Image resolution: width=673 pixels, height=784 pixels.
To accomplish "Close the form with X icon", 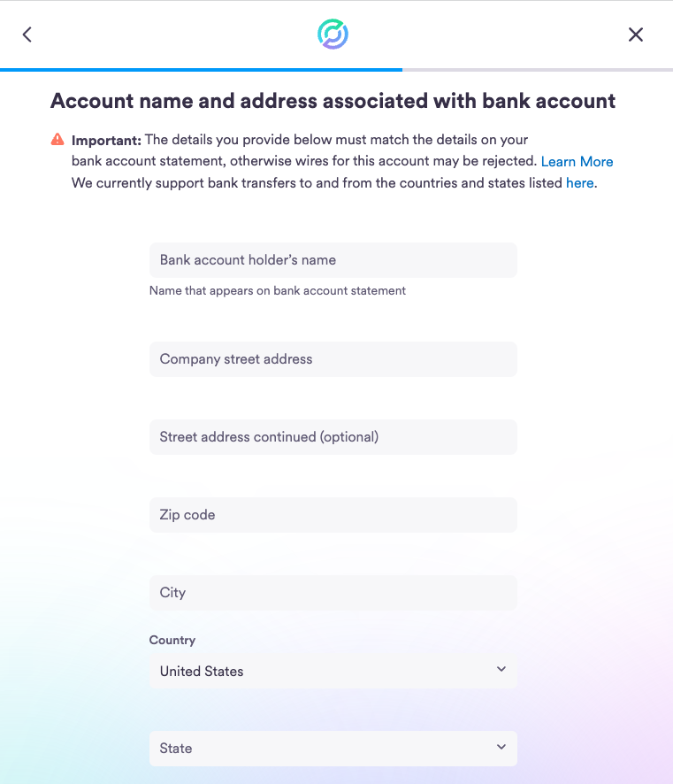I will coord(636,35).
